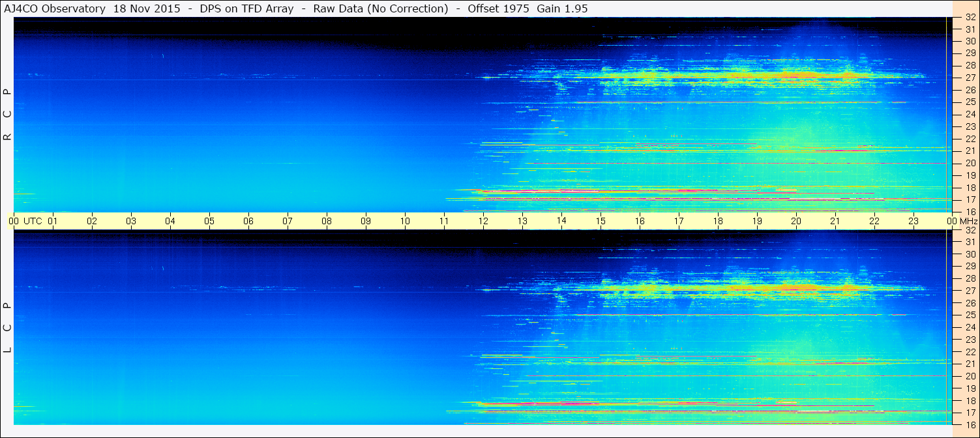Pick the 20 hour mark on time axis
The image size is (980, 438).
pos(796,221)
